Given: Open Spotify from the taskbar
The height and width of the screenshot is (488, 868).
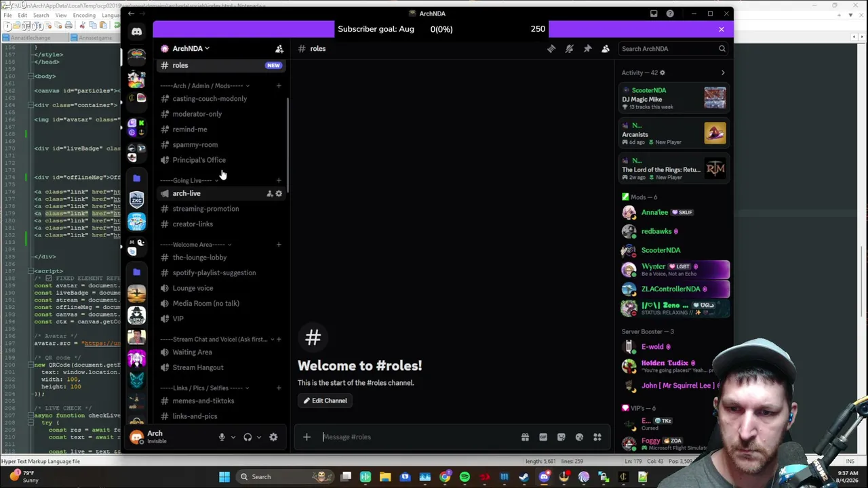Looking at the screenshot, I should tap(465, 477).
